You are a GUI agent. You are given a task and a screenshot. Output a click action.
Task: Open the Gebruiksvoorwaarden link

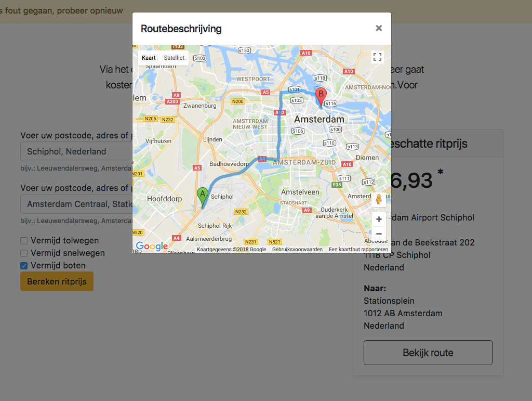click(x=297, y=249)
